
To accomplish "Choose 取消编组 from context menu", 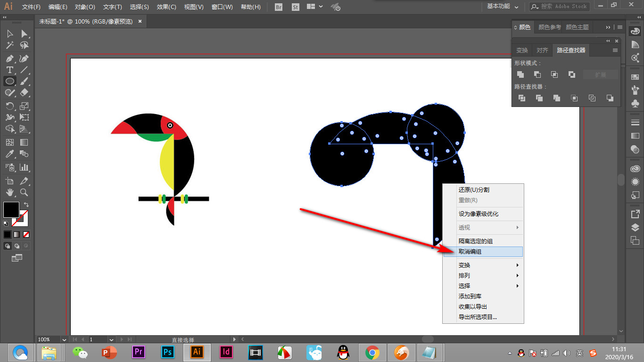I will (483, 252).
